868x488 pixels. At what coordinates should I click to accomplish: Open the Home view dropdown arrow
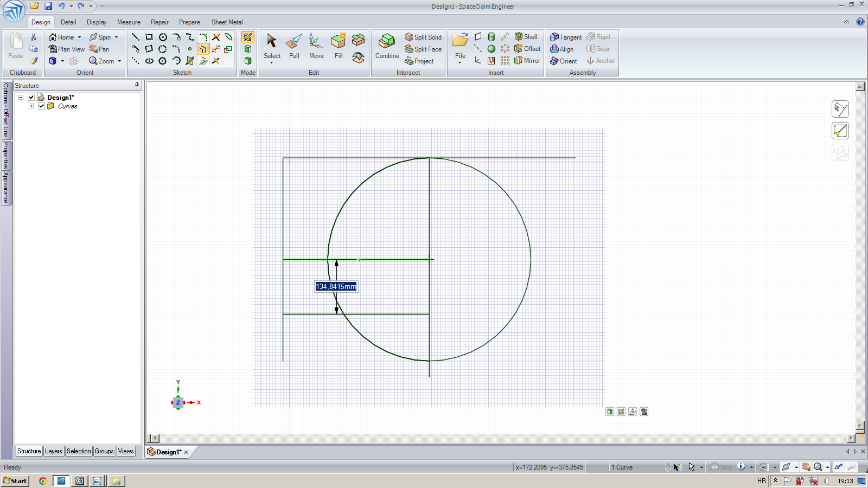point(79,37)
